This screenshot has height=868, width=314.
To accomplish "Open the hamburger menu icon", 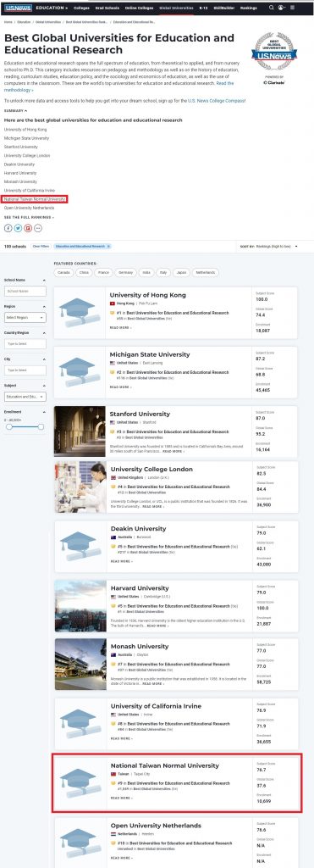I will (292, 8).
